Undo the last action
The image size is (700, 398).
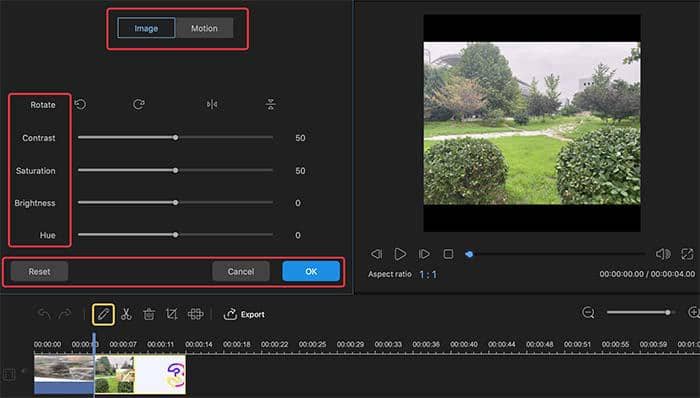(44, 314)
